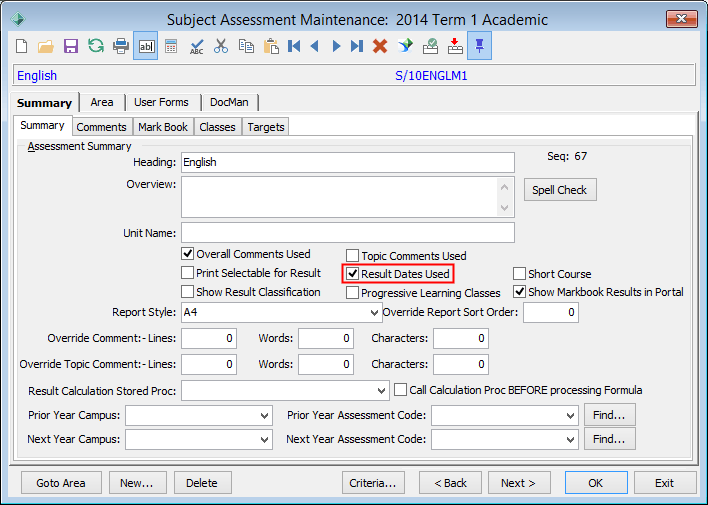Open the Report Style dropdown
The height and width of the screenshot is (505, 708).
tap(374, 313)
